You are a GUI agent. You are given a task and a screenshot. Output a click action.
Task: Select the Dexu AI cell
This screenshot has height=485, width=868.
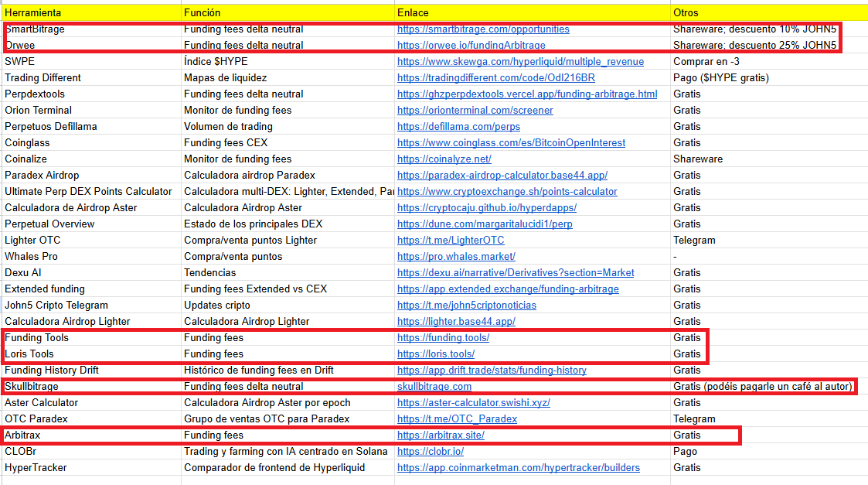91,273
